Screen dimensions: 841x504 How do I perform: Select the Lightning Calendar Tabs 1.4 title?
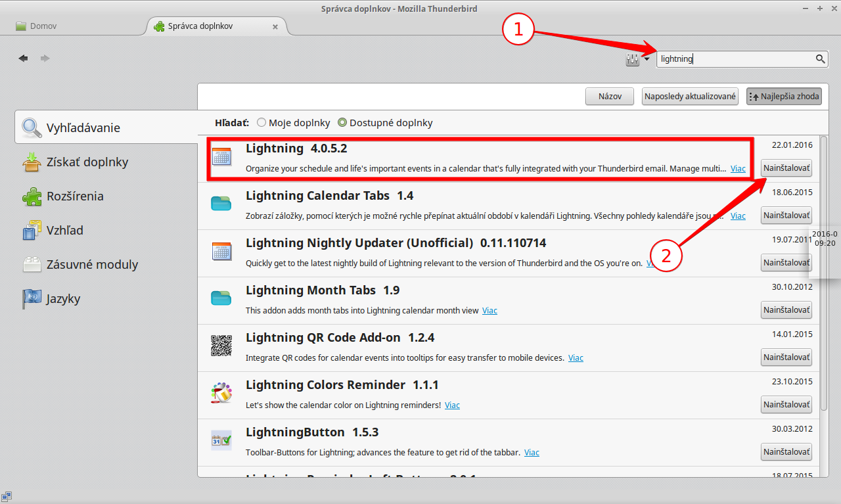(329, 196)
